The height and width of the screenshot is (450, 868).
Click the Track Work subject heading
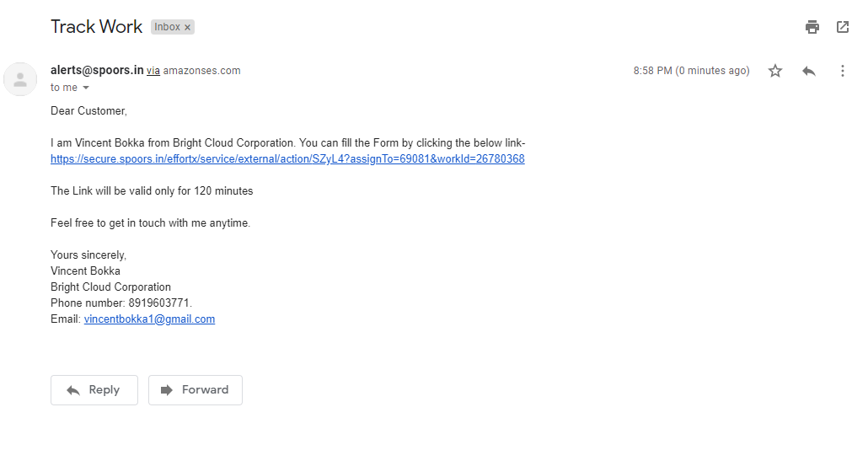pyautogui.click(x=96, y=26)
